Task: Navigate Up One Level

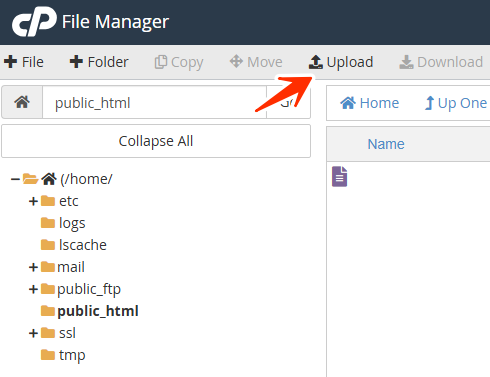Action: click(457, 103)
